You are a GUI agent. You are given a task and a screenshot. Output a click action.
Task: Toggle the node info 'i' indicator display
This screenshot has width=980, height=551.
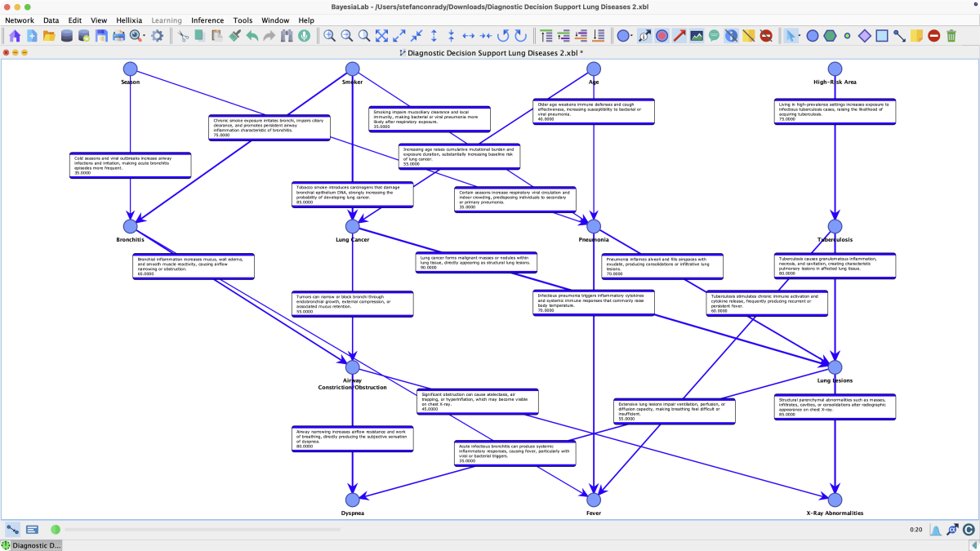[732, 36]
